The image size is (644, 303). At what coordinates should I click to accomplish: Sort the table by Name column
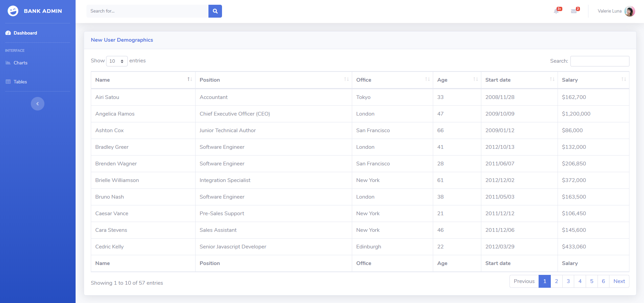click(143, 80)
